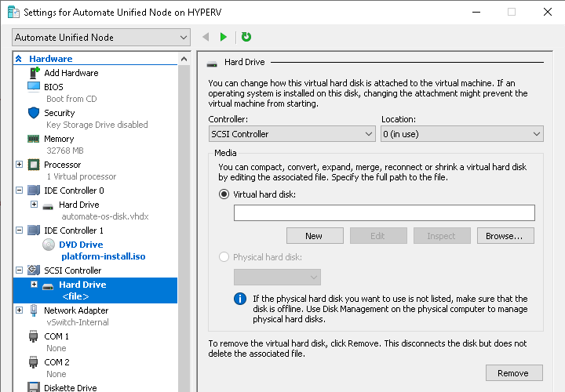The height and width of the screenshot is (392, 565).
Task: Click the Network Adapter icon
Action: (x=34, y=310)
